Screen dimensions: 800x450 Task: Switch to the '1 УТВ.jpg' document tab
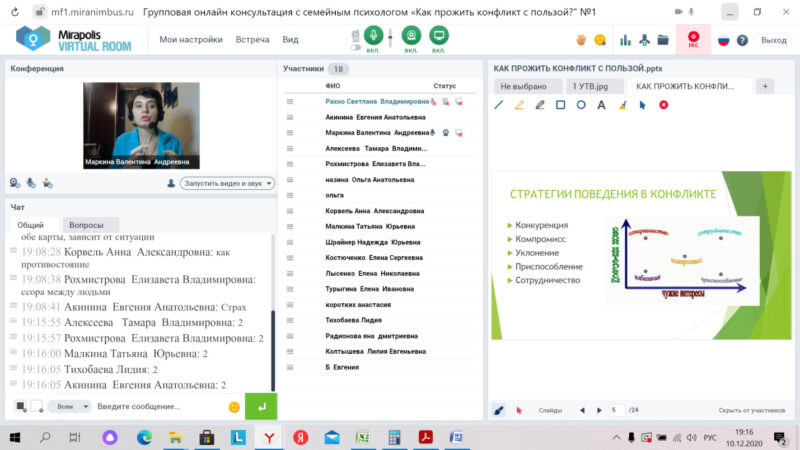[x=594, y=86]
